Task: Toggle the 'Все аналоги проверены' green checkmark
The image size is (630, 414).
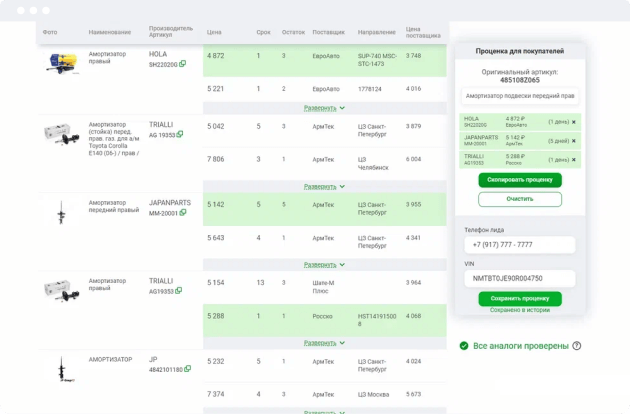Action: click(464, 346)
